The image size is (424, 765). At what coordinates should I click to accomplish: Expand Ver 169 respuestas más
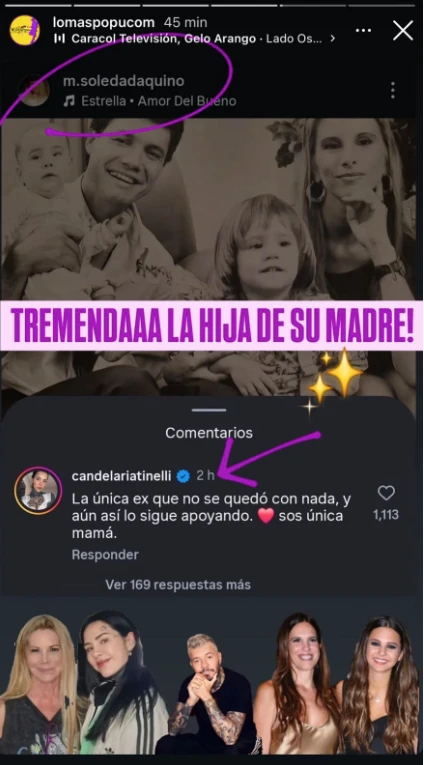178,584
